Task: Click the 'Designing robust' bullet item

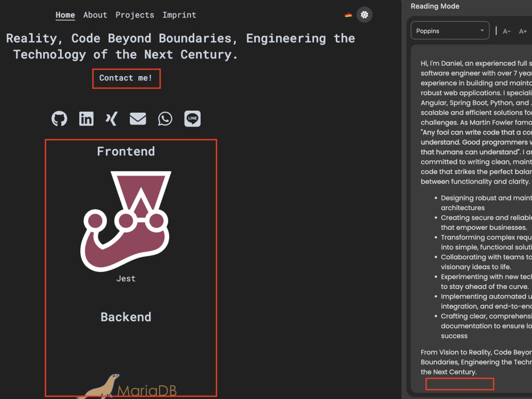Action: [486, 203]
